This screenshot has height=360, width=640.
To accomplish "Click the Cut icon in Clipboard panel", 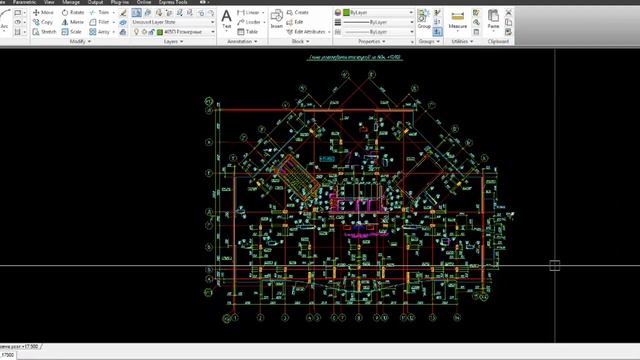I will (508, 13).
